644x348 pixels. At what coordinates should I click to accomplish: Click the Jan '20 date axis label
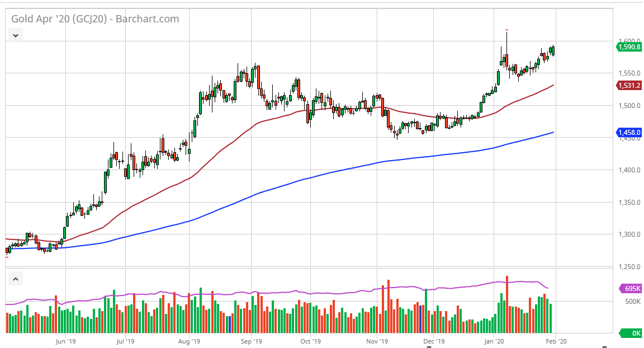[x=494, y=341]
